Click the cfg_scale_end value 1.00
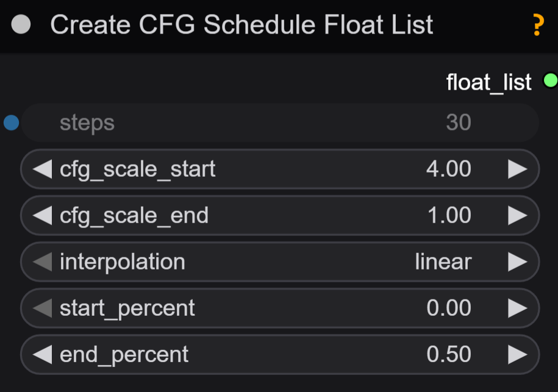This screenshot has height=392, width=558. (x=449, y=215)
